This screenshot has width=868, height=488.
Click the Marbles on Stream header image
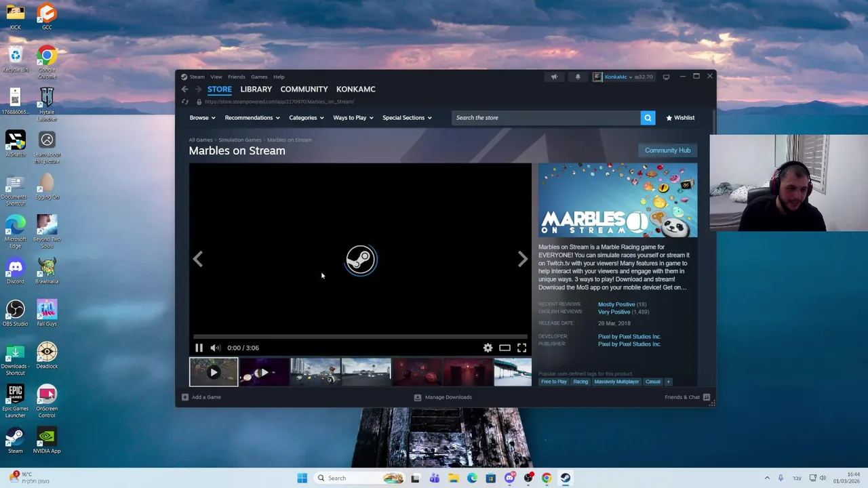coord(618,201)
